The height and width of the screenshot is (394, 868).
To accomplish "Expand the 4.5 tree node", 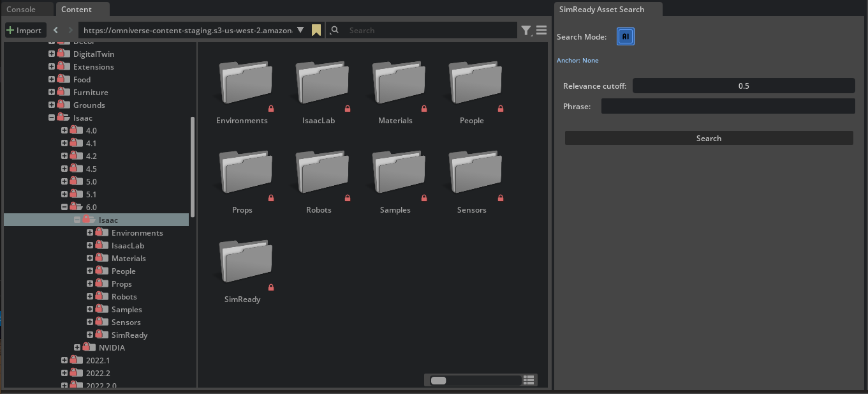I will 64,169.
